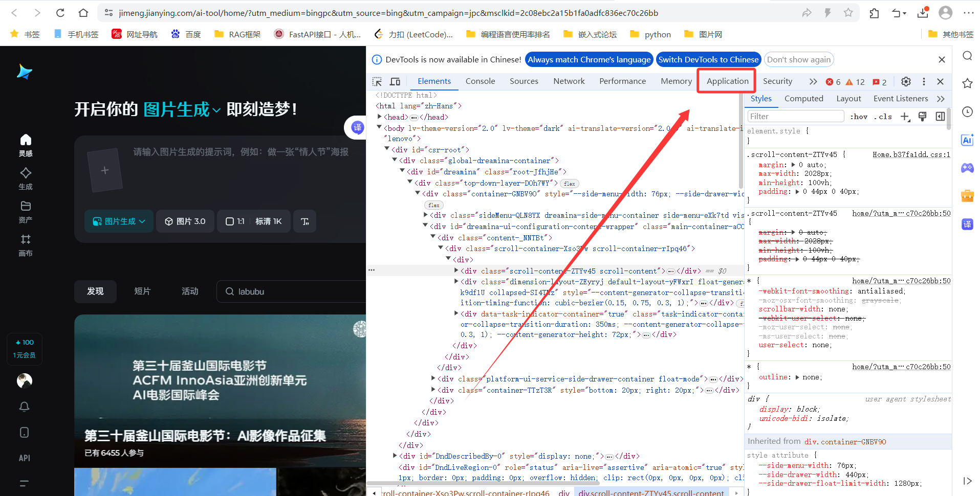980x496 pixels.
Task: Open the Event Listeners tab
Action: point(900,98)
